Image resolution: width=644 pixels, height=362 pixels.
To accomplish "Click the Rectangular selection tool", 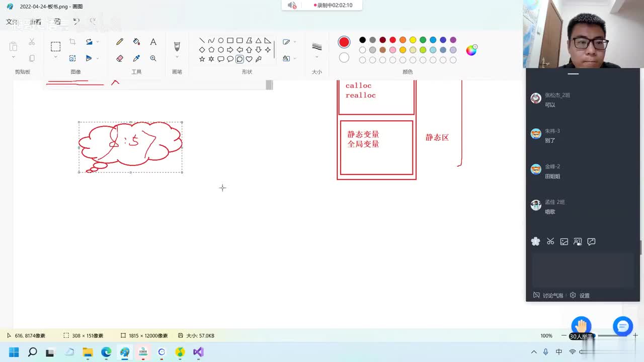I will (x=55, y=47).
